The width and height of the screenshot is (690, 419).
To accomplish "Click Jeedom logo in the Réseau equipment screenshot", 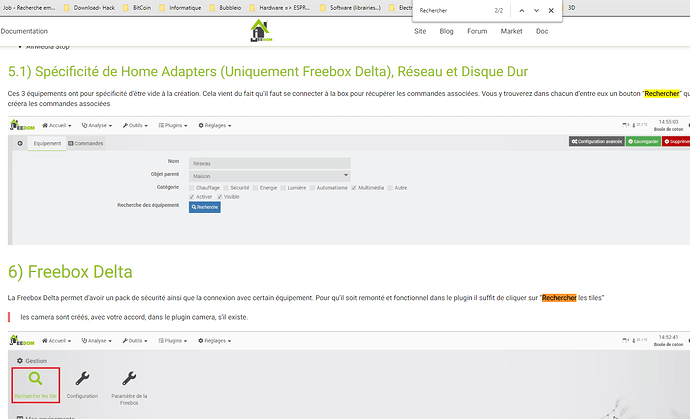I will (x=22, y=125).
